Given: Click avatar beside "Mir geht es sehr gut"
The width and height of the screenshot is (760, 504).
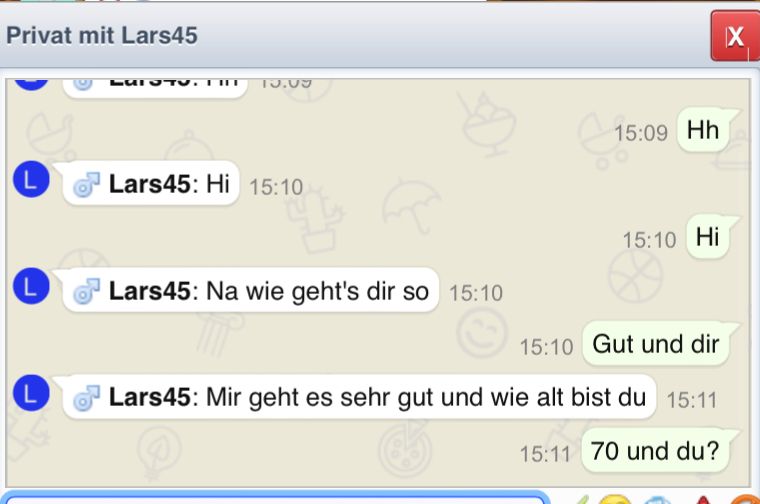Looking at the screenshot, I should tap(31, 393).
